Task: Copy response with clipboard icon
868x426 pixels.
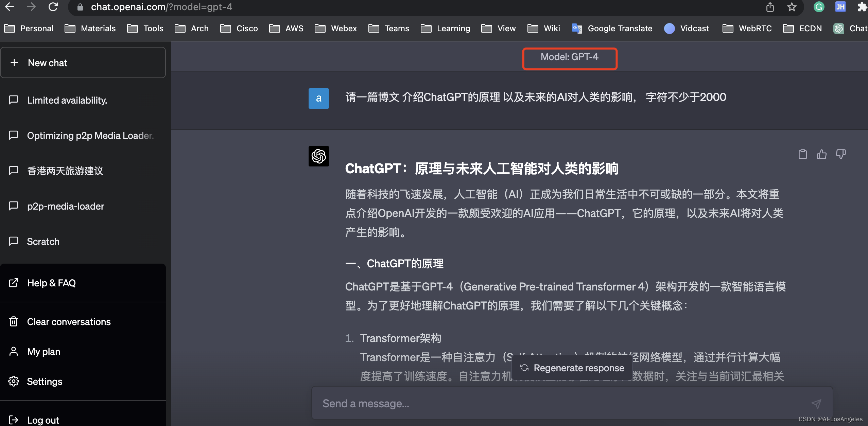Action: [802, 154]
